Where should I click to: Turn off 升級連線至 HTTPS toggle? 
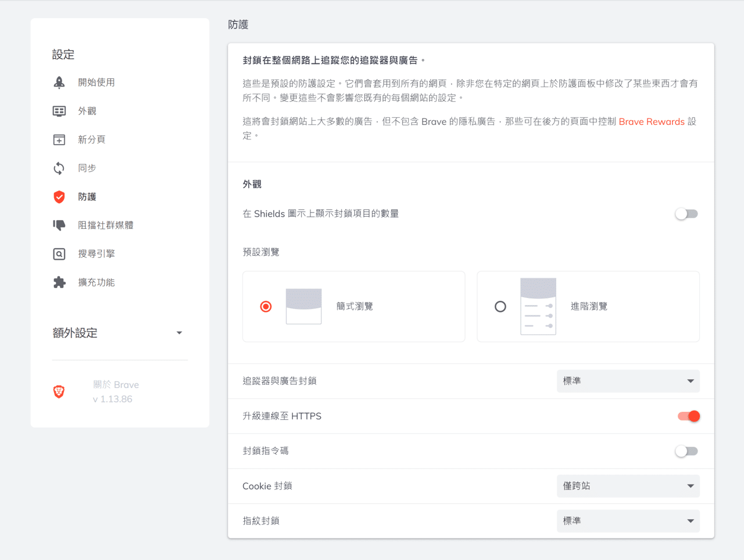click(688, 416)
